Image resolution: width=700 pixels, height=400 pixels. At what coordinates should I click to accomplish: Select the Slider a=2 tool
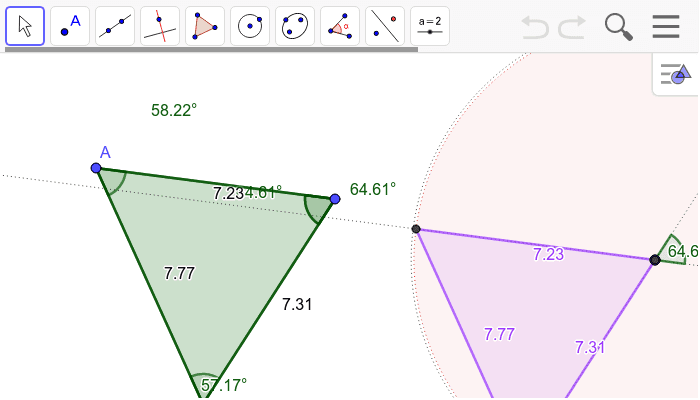[x=430, y=26]
